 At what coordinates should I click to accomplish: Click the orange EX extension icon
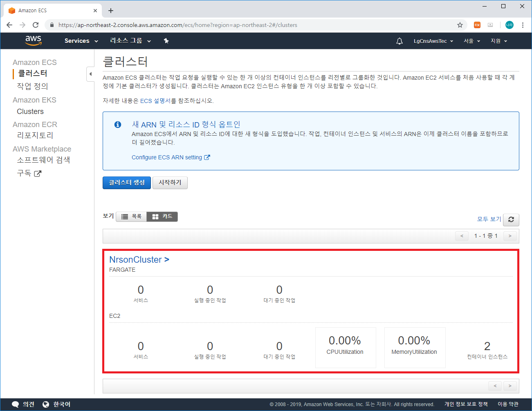pyautogui.click(x=477, y=25)
